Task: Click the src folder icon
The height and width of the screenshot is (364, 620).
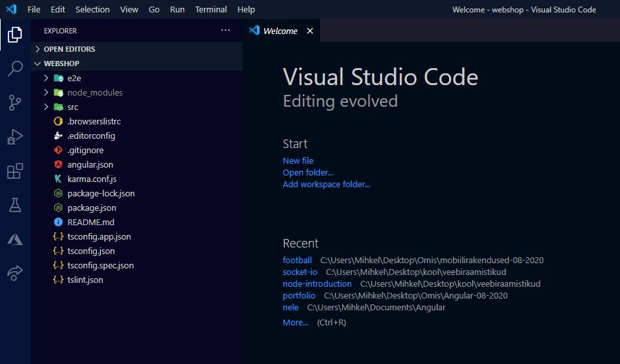Action: 58,107
